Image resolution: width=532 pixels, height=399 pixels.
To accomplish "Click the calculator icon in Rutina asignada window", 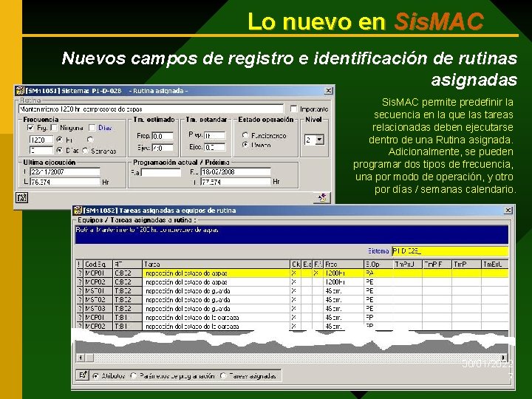I will (21, 197).
